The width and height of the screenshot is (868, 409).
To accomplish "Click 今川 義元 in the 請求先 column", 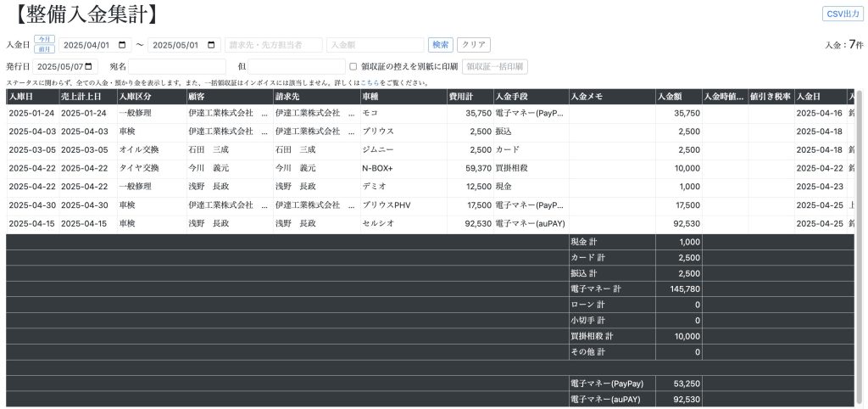I will tap(317, 168).
